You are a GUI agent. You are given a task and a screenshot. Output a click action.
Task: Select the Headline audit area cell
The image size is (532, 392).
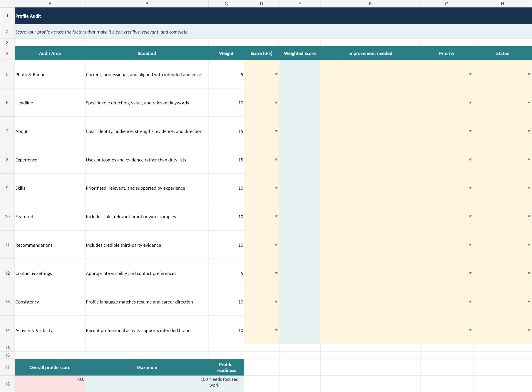point(50,103)
